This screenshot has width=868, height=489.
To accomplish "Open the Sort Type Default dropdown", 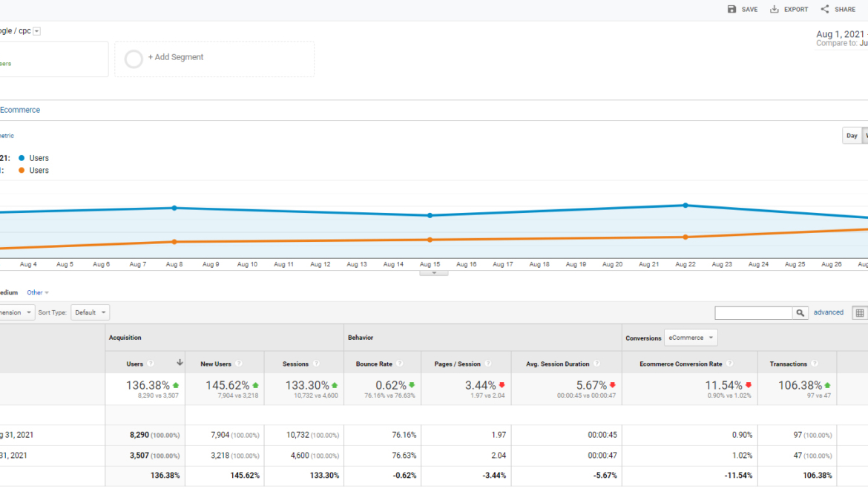I will (x=89, y=312).
